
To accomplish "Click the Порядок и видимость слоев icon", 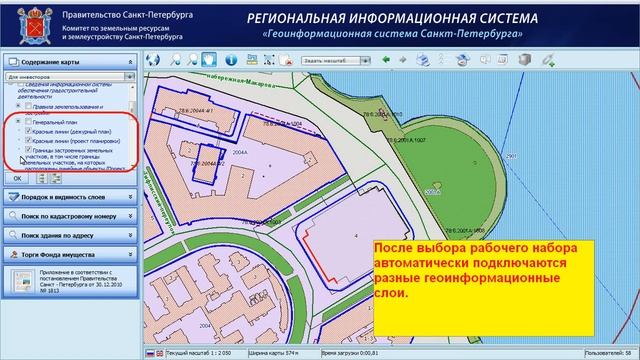I will tap(13, 197).
